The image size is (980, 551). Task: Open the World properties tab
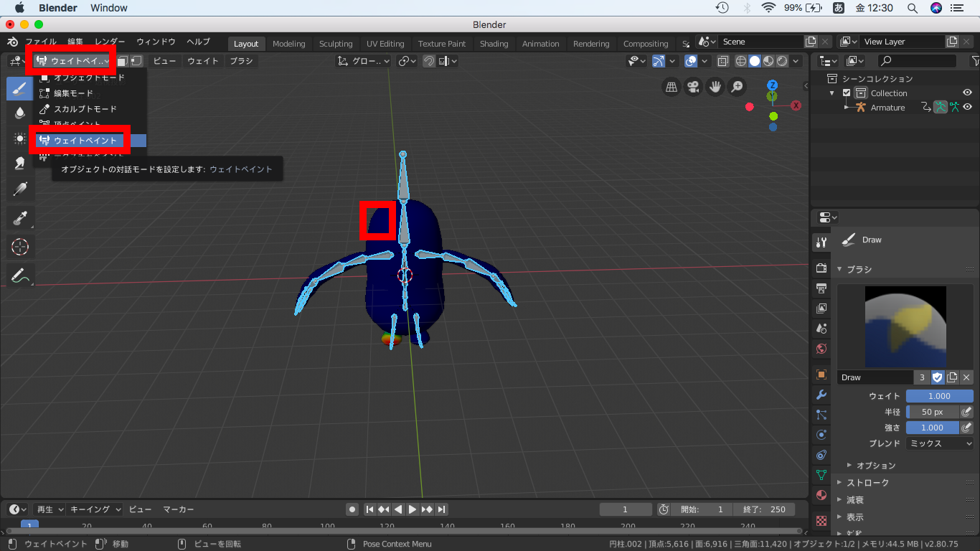pos(821,349)
